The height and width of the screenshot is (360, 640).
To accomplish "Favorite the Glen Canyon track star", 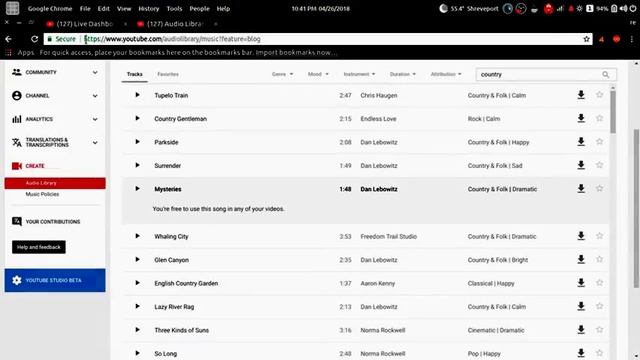I will pos(599,259).
